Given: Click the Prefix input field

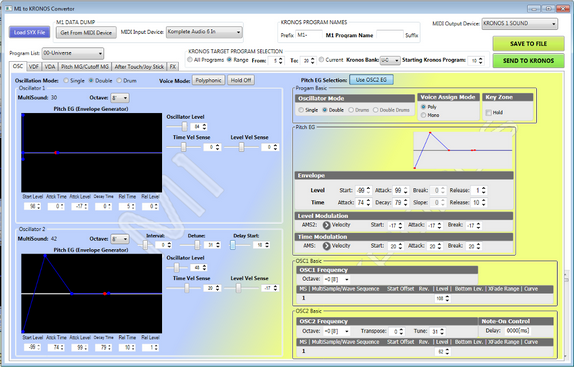Looking at the screenshot, I should [309, 35].
